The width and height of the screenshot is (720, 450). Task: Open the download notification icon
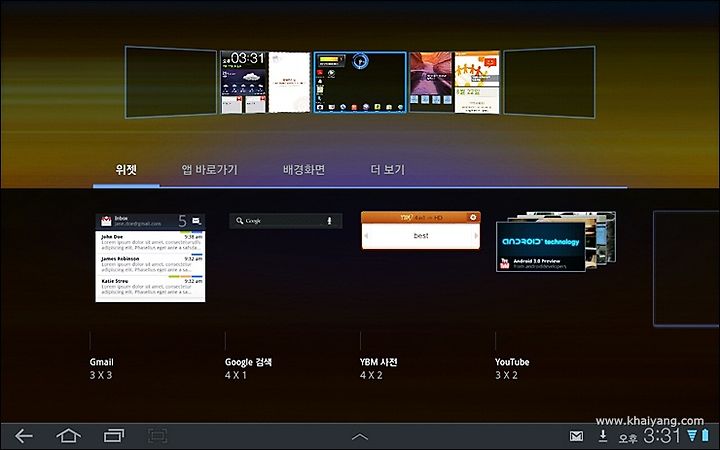click(x=603, y=435)
